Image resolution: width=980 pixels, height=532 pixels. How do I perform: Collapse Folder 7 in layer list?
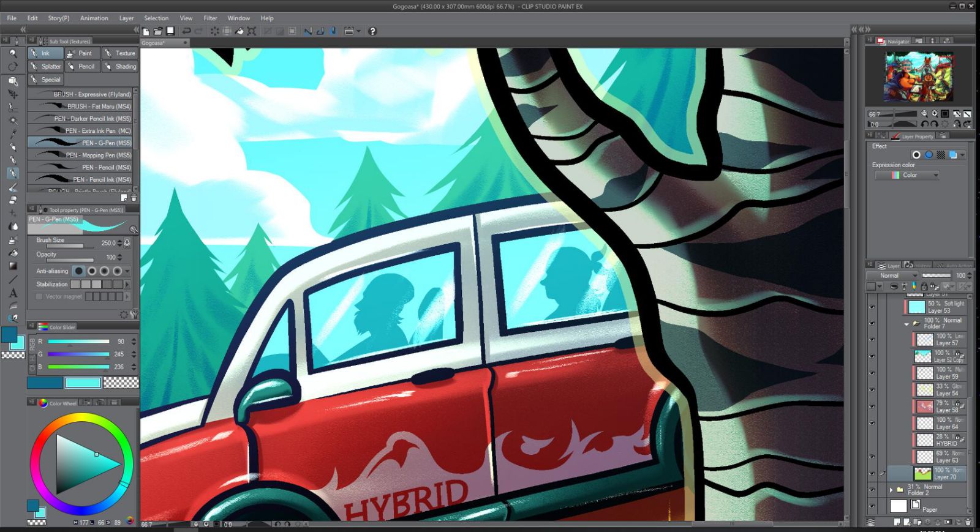click(x=907, y=324)
